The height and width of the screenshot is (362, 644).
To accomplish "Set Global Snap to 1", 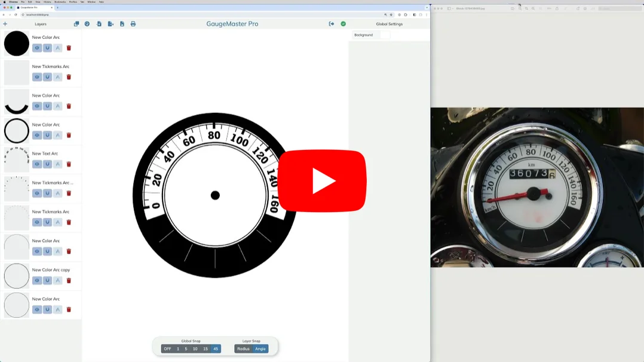I will click(178, 349).
